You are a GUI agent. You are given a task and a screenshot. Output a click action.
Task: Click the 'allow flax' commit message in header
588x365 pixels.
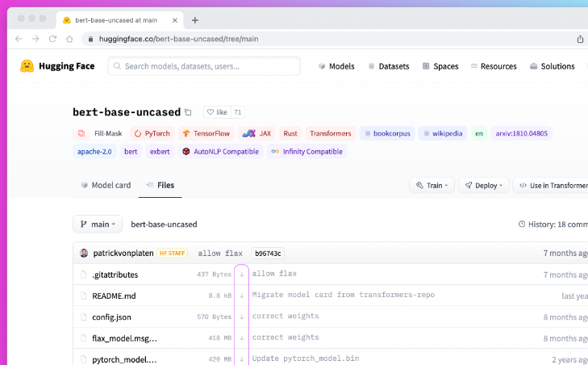click(220, 254)
